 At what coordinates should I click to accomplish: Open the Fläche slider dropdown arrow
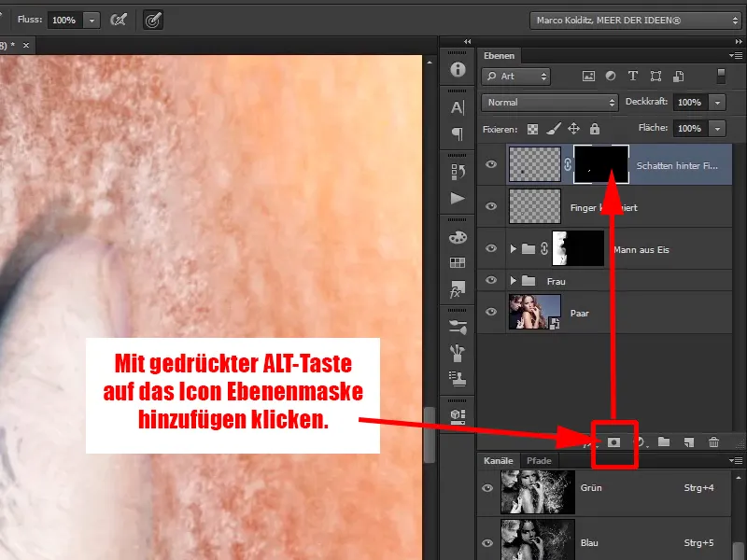(717, 128)
